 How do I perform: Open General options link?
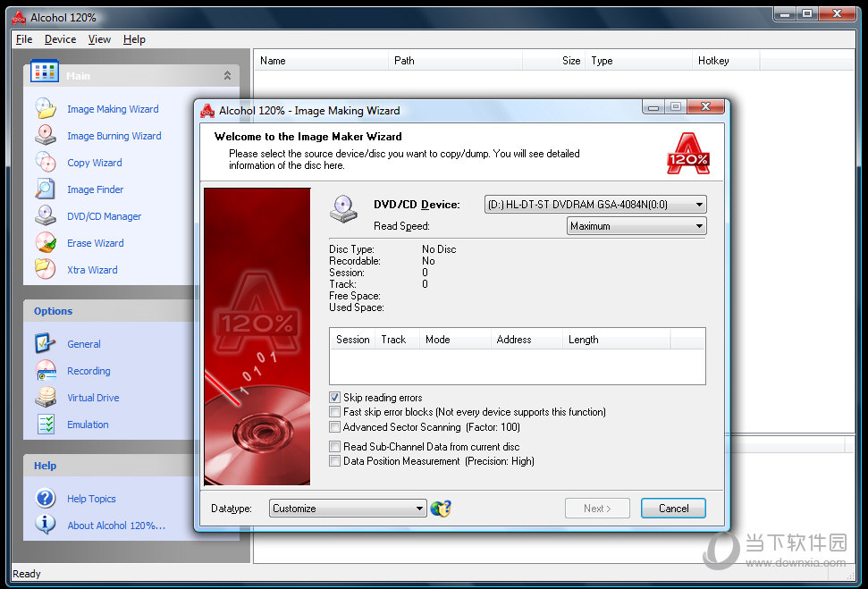pos(84,344)
